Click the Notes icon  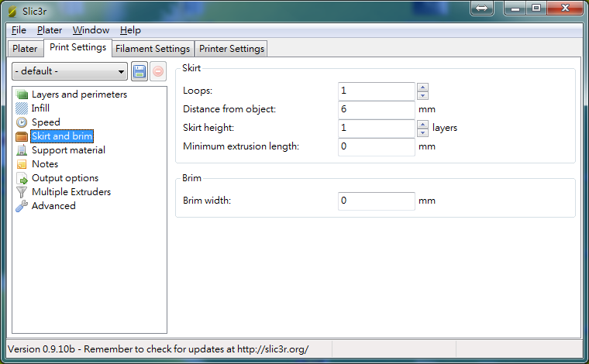(22, 164)
